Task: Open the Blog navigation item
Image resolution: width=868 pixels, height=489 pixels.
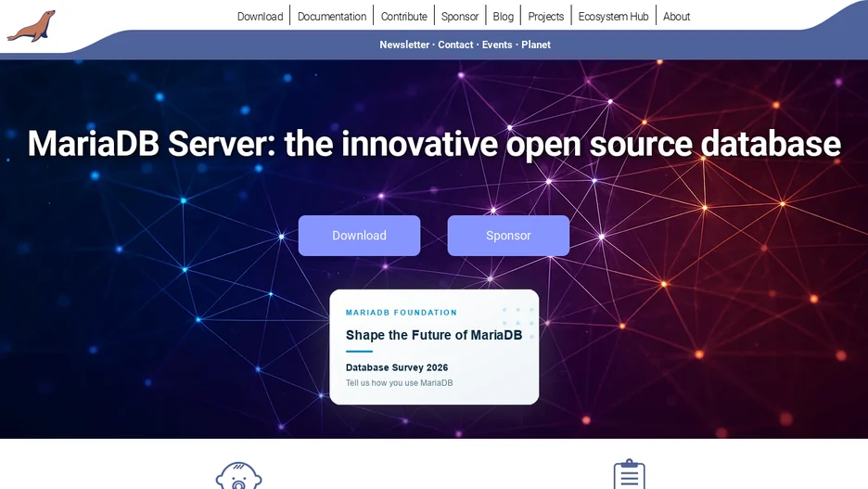Action: (x=504, y=17)
